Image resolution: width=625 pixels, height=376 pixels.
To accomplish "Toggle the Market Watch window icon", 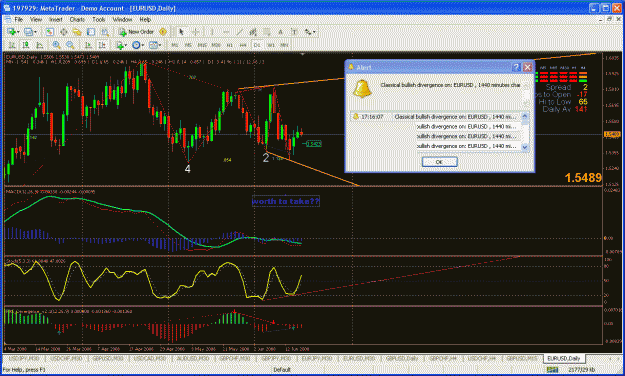I will point(49,32).
